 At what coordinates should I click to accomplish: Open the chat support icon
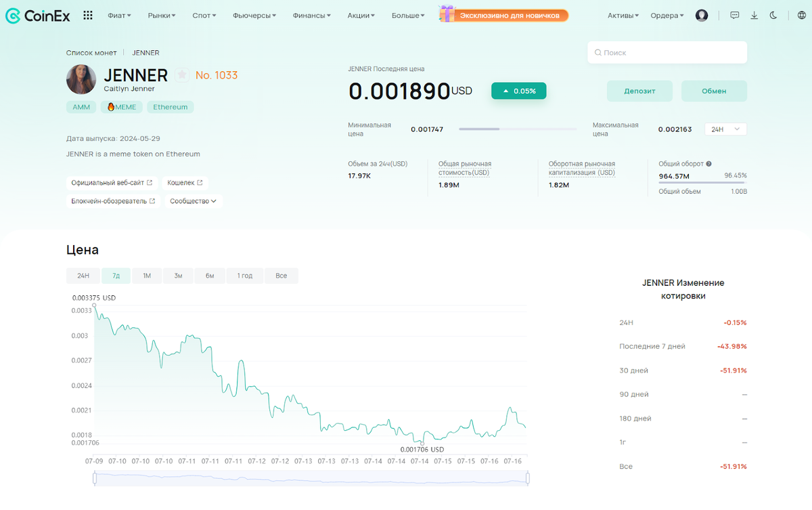(735, 15)
